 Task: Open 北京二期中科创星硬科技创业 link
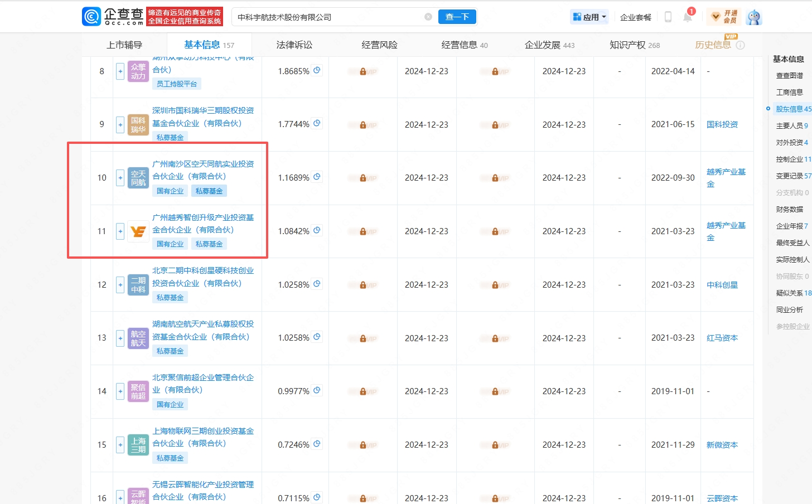(203, 277)
